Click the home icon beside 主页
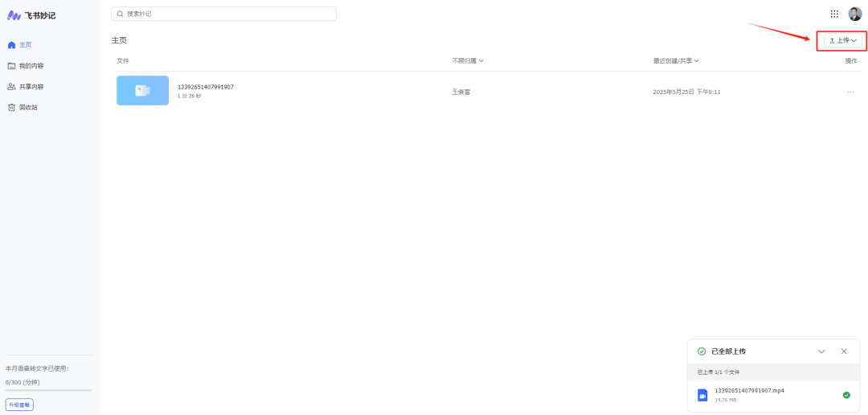868x415 pixels. click(11, 45)
